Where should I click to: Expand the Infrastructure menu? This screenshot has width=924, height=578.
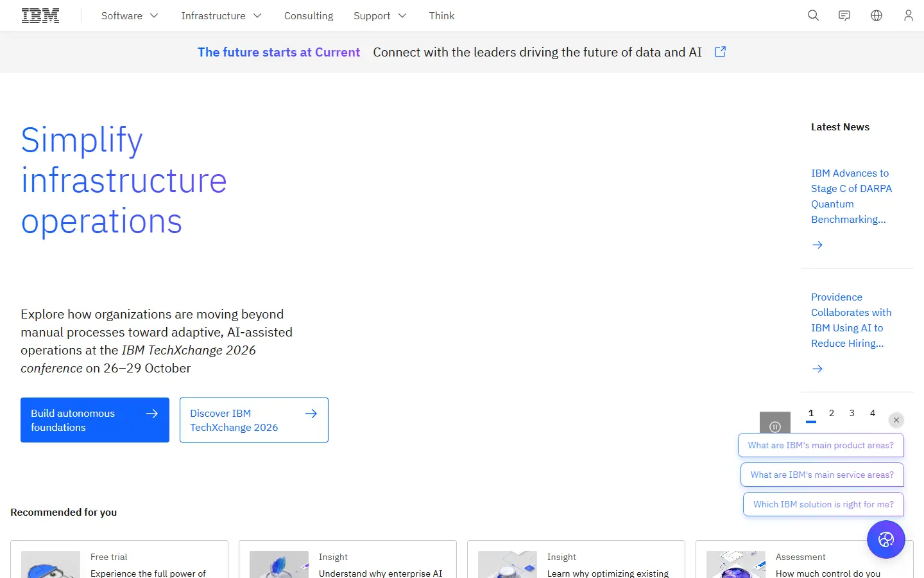pos(221,15)
